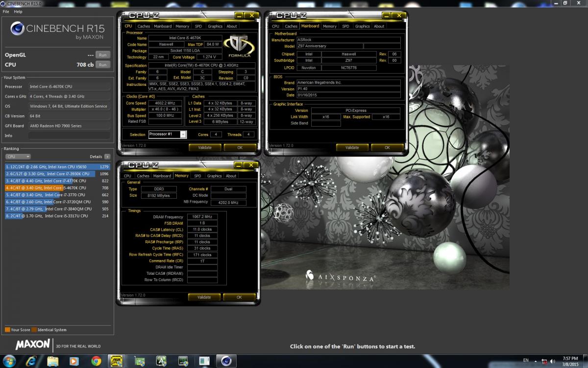Click Validate in CPU-Z Memory window
The height and width of the screenshot is (368, 588).
point(204,297)
